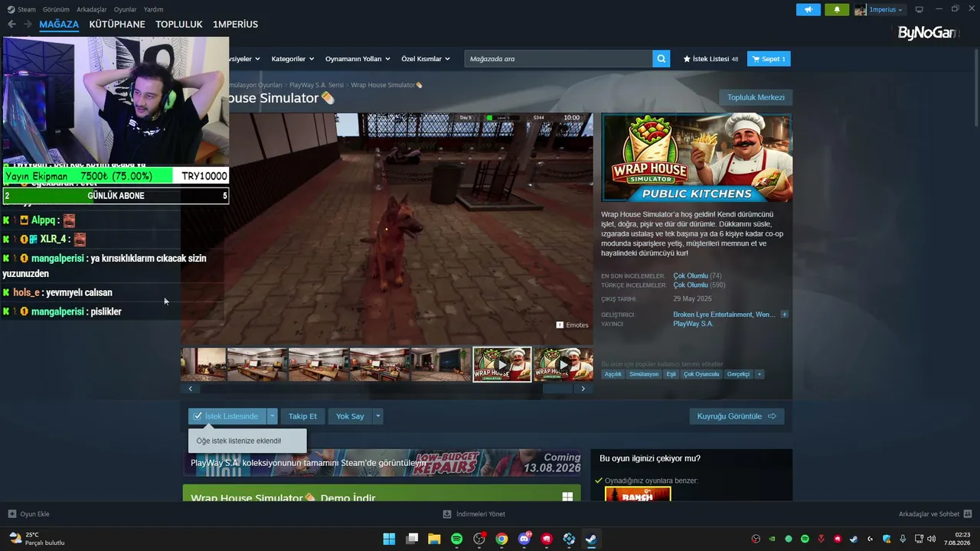This screenshot has height=551, width=980.
Task: Open the PlayWay S.A. publisher link
Action: point(693,324)
